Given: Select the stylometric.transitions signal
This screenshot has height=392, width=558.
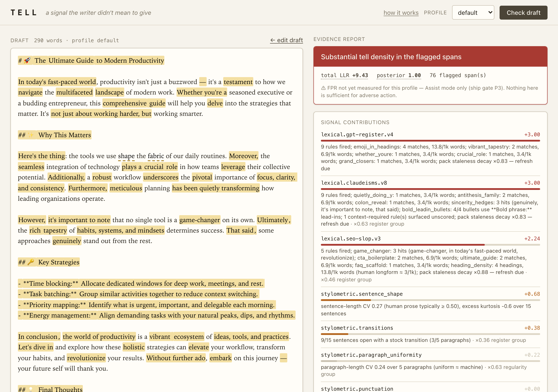Looking at the screenshot, I should 430,334.
